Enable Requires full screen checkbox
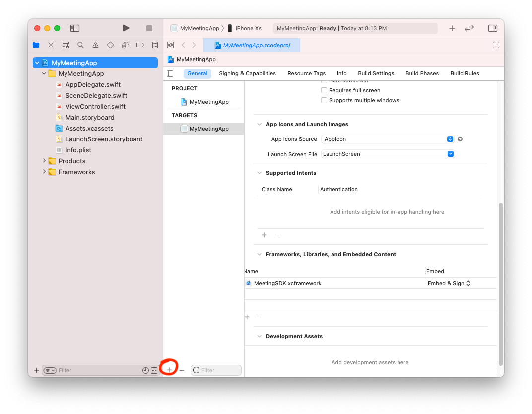 tap(324, 90)
